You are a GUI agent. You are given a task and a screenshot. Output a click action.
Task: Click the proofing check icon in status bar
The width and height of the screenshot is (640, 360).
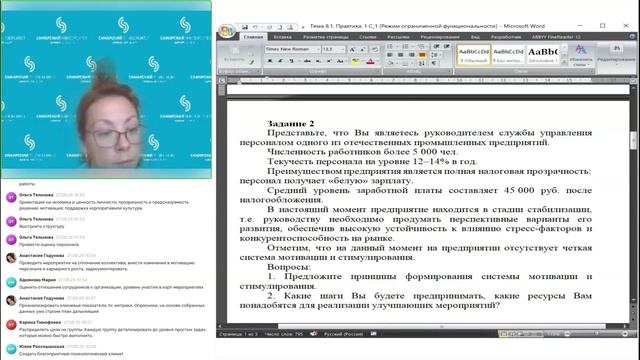point(313,334)
